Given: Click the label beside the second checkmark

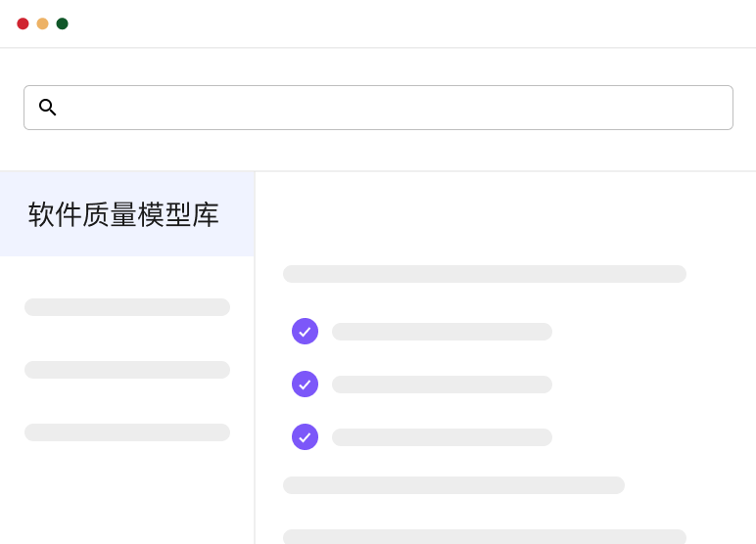Looking at the screenshot, I should 442,385.
